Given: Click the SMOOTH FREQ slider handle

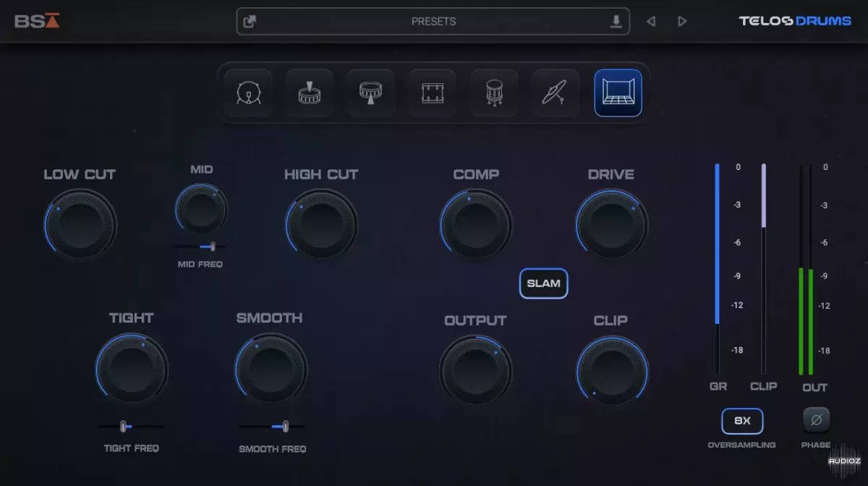Looking at the screenshot, I should tap(286, 426).
